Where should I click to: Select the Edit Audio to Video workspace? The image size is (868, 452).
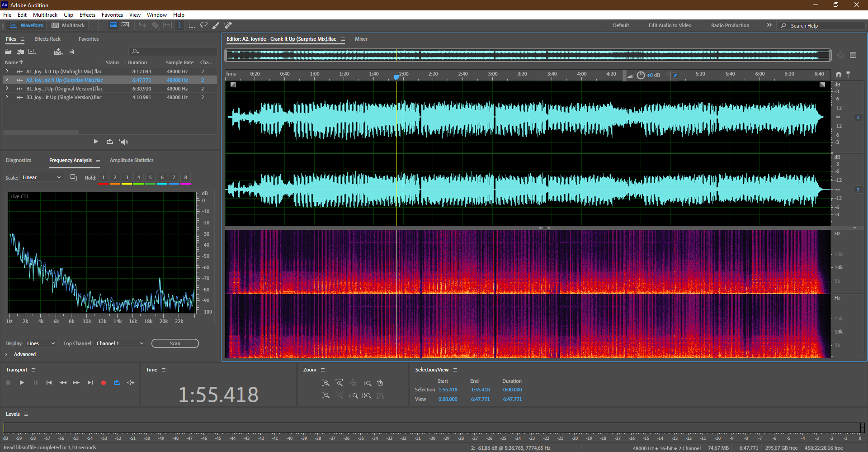click(670, 25)
